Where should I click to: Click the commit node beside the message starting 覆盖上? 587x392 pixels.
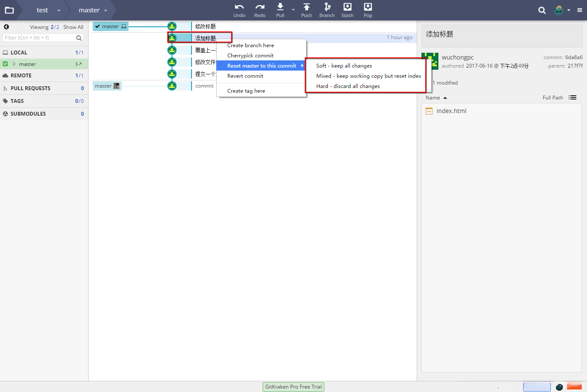click(172, 50)
